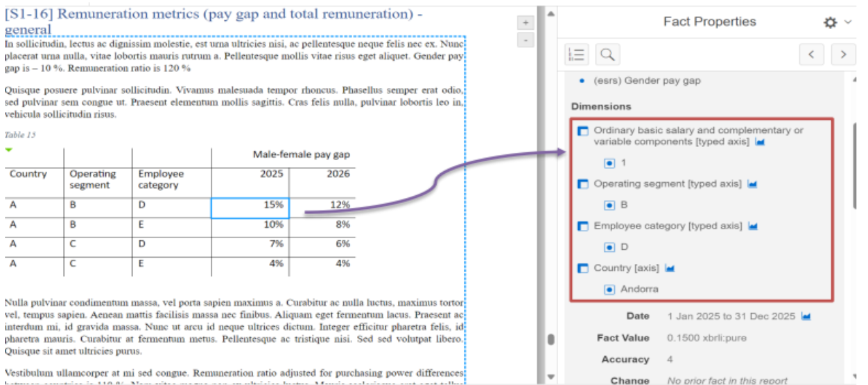Click chart icon next to the Date

coord(806,316)
